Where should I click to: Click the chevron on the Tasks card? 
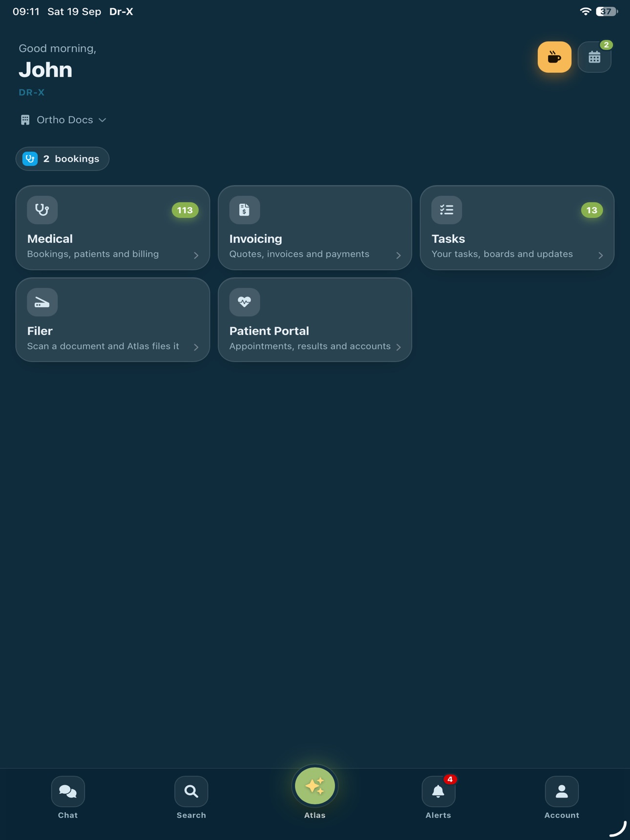click(601, 255)
